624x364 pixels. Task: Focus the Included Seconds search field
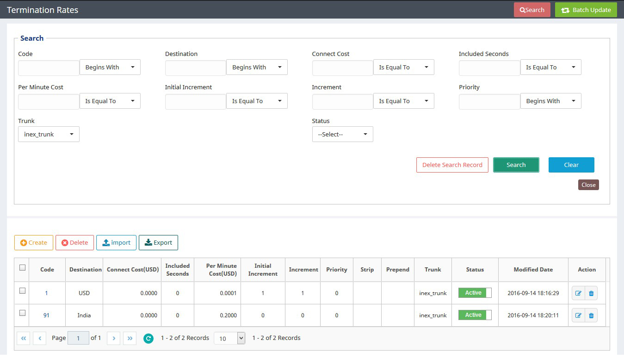click(x=489, y=68)
